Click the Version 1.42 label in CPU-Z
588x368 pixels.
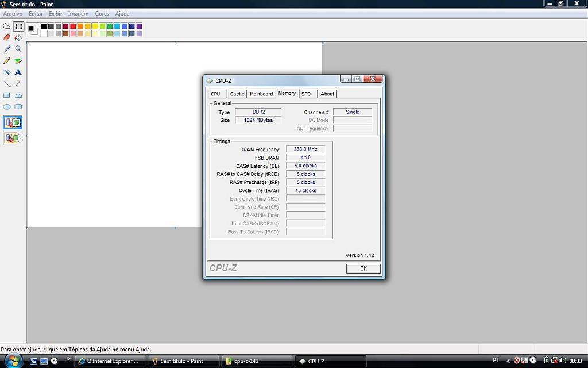(x=359, y=255)
